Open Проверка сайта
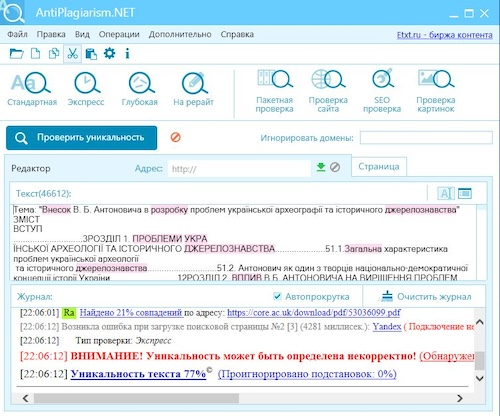 (x=328, y=91)
